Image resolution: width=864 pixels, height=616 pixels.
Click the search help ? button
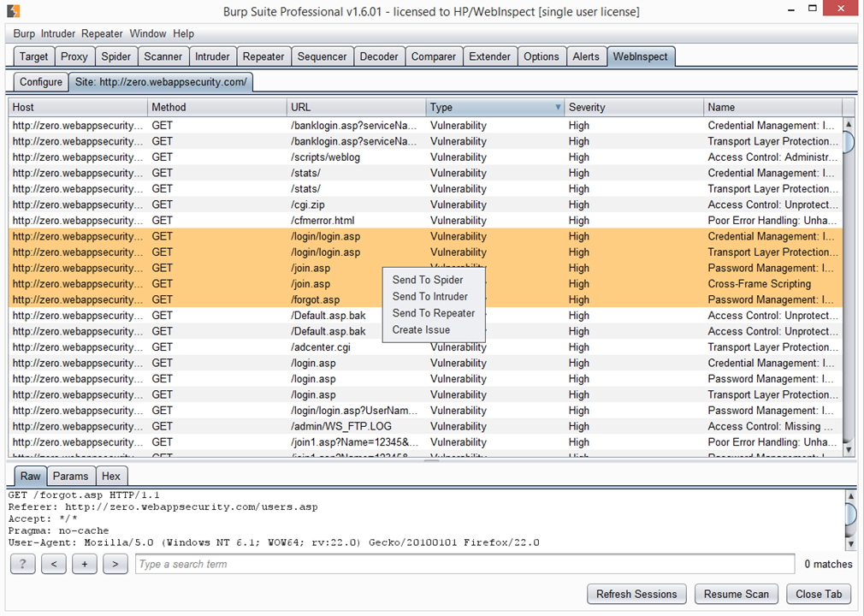[x=22, y=564]
